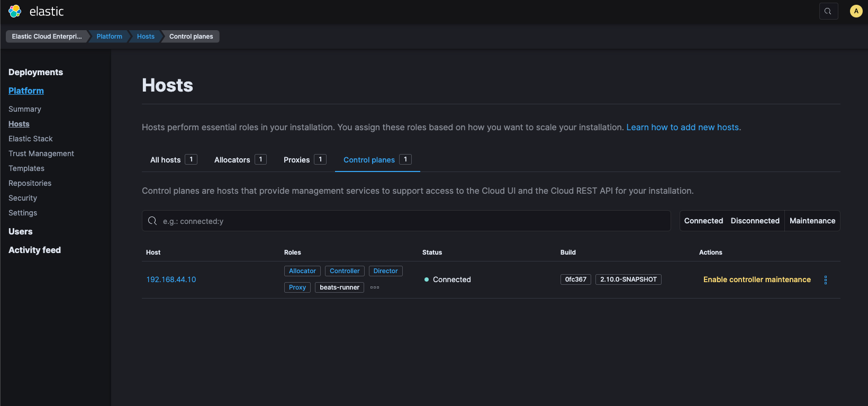Screen dimensions: 868x406
Task: Select Repositories in the sidebar
Action: tap(30, 183)
